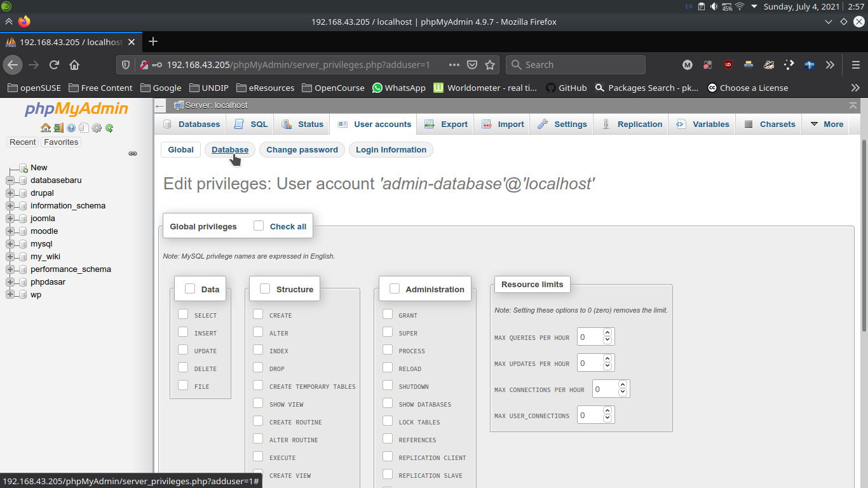Open the Status tab
868x488 pixels.
tap(302, 125)
